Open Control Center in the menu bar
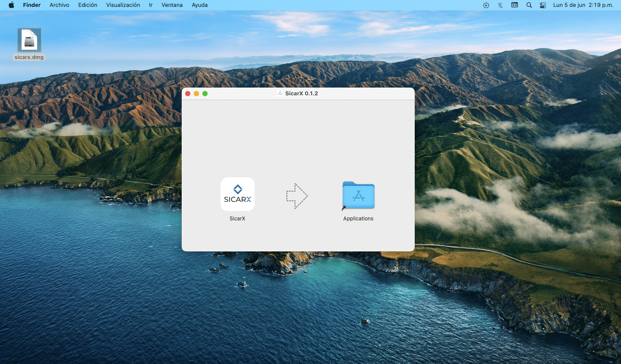The image size is (621, 364). [x=542, y=5]
